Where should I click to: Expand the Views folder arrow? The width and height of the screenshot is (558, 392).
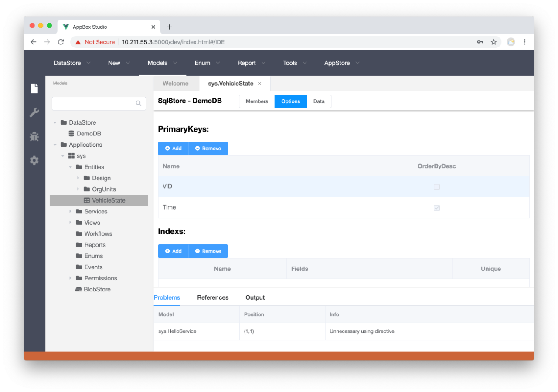pyautogui.click(x=70, y=223)
